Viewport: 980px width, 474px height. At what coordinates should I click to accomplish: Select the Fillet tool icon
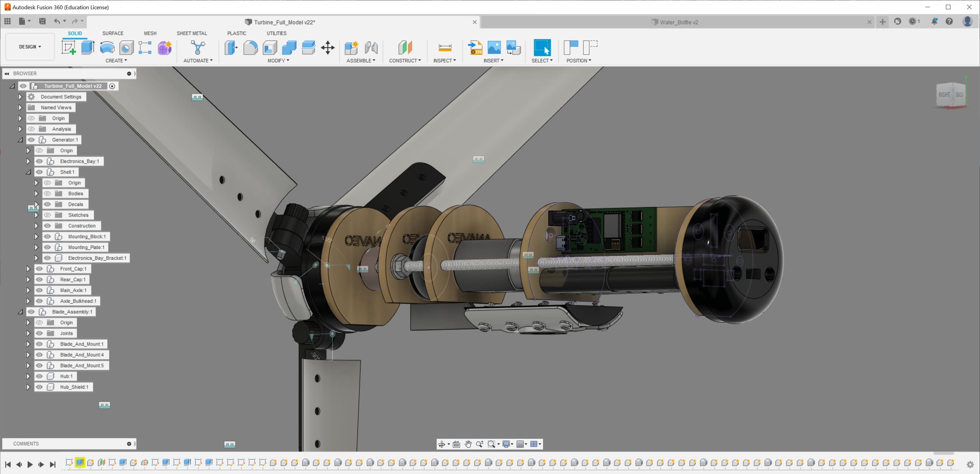(x=250, y=48)
